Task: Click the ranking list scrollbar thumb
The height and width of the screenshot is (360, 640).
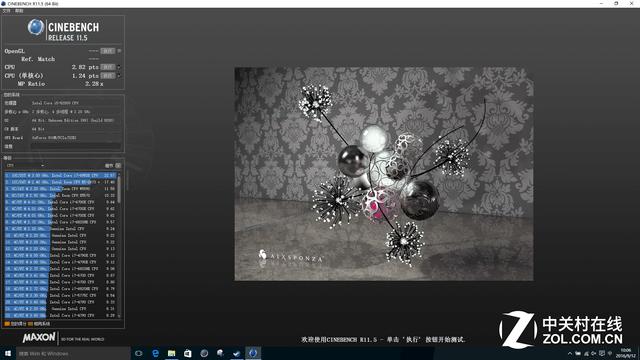Action: [x=119, y=190]
